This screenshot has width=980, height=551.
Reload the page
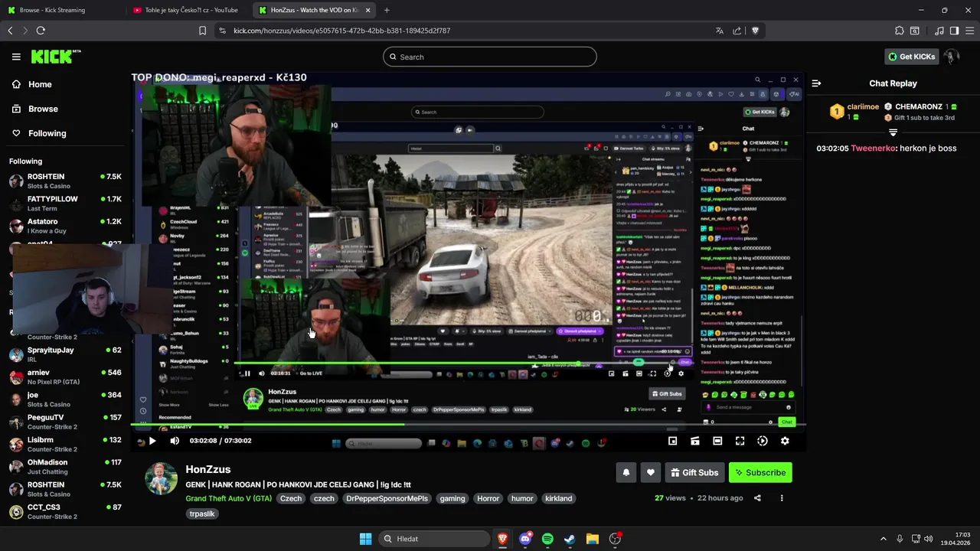click(41, 31)
